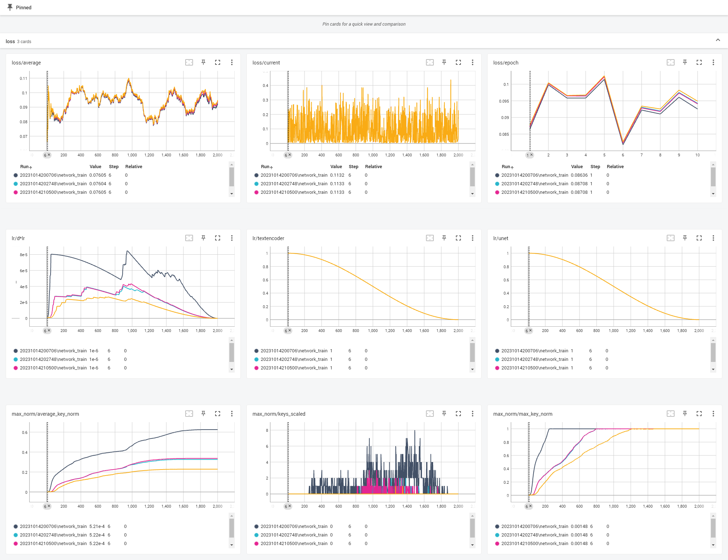Select run 20231014210500 row in lr/d*lr table
This screenshot has width=728, height=560.
53,368
